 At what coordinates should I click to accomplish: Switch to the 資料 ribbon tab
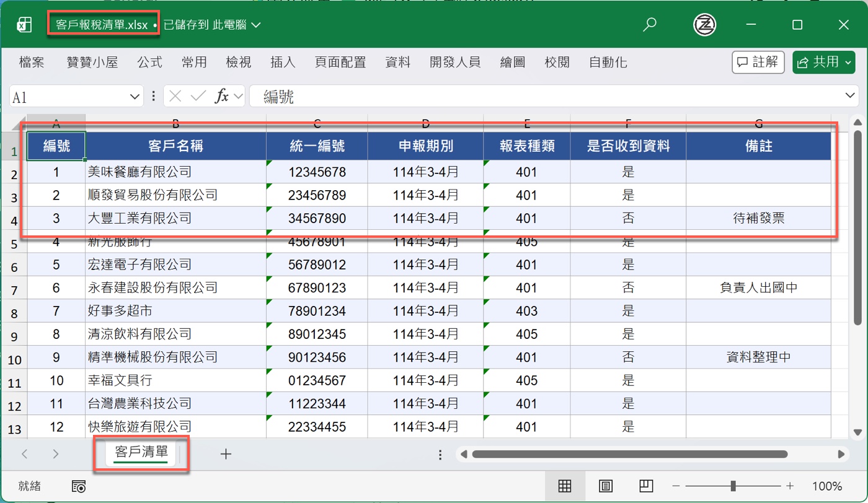(x=397, y=62)
